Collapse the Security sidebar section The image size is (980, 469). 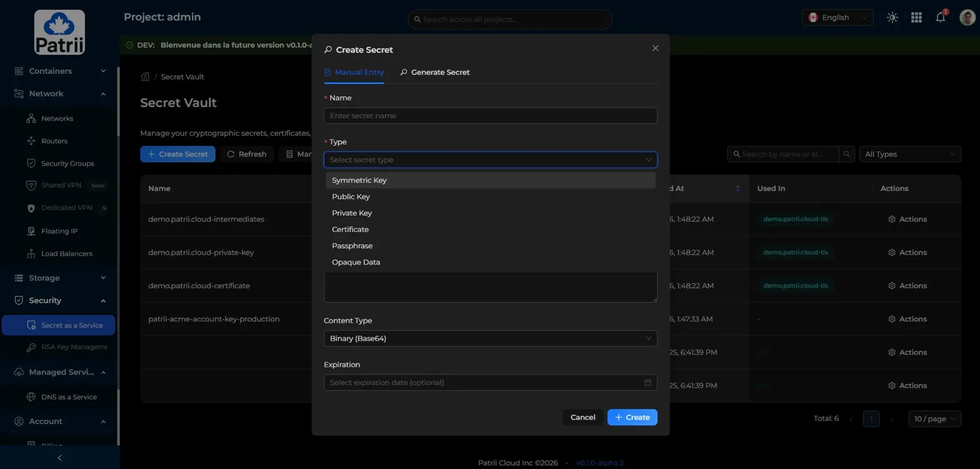point(59,300)
